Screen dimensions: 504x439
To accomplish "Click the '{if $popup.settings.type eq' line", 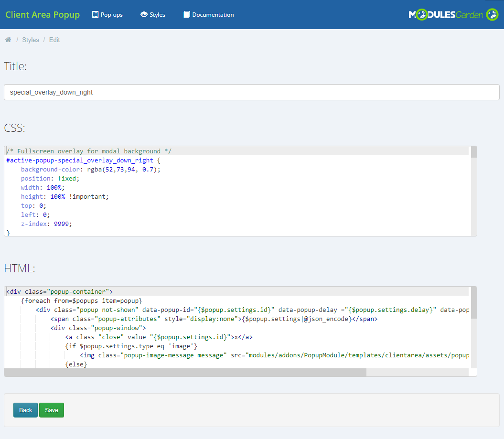I will pos(131,346).
